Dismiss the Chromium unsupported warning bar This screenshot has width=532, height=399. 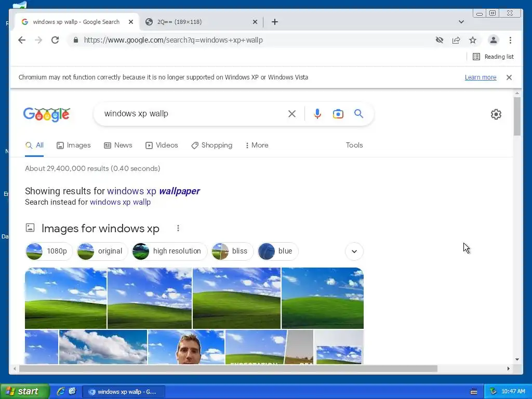(509, 77)
